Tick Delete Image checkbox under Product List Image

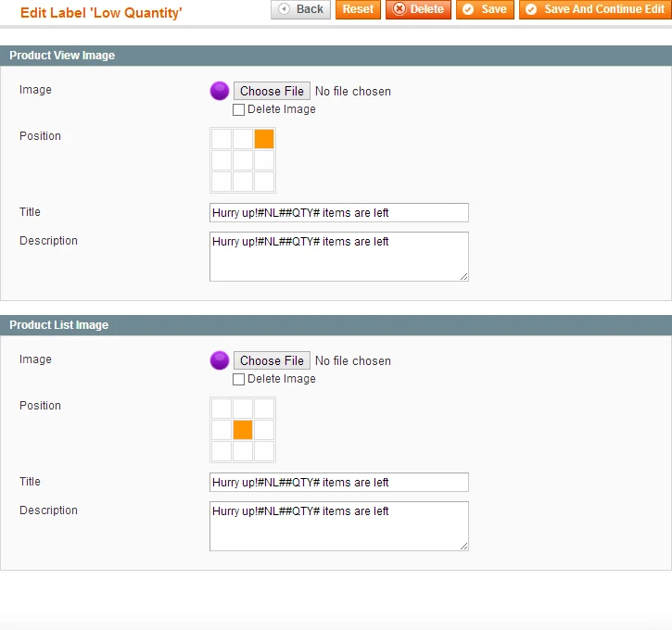[239, 379]
